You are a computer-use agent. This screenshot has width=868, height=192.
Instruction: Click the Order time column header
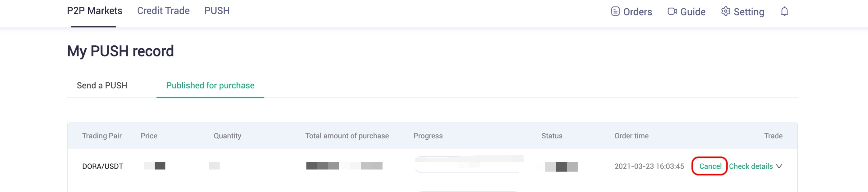631,136
